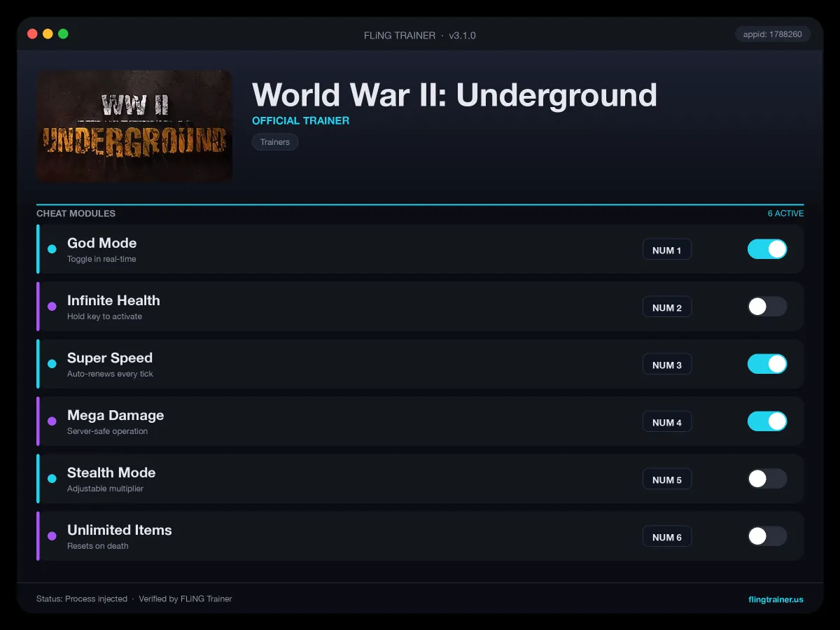
Task: Minimize the window with the yellow button
Action: coord(48,34)
